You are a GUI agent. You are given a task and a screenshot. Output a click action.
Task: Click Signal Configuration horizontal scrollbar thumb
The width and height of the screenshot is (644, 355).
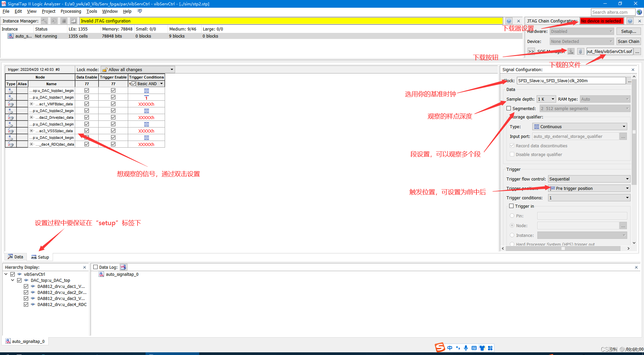click(x=563, y=249)
